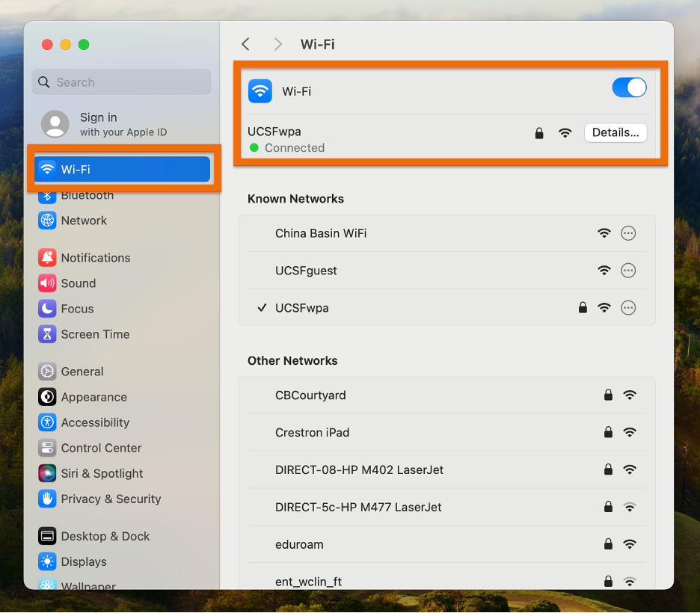Click the Siri & Spotlight icon
Image resolution: width=700 pixels, height=613 pixels.
pyautogui.click(x=47, y=473)
